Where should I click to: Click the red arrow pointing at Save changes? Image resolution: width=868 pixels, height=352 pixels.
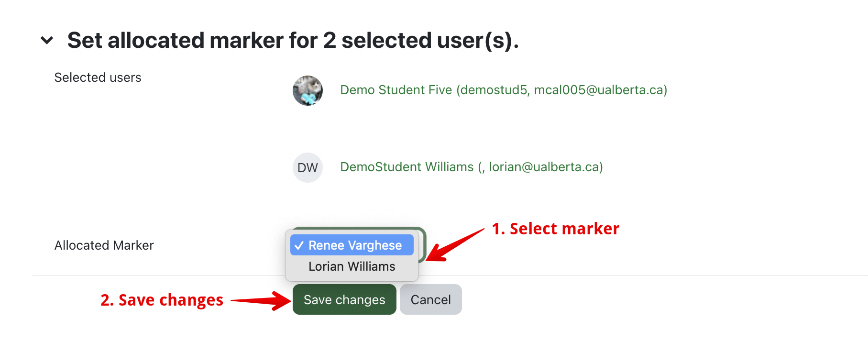(262, 301)
